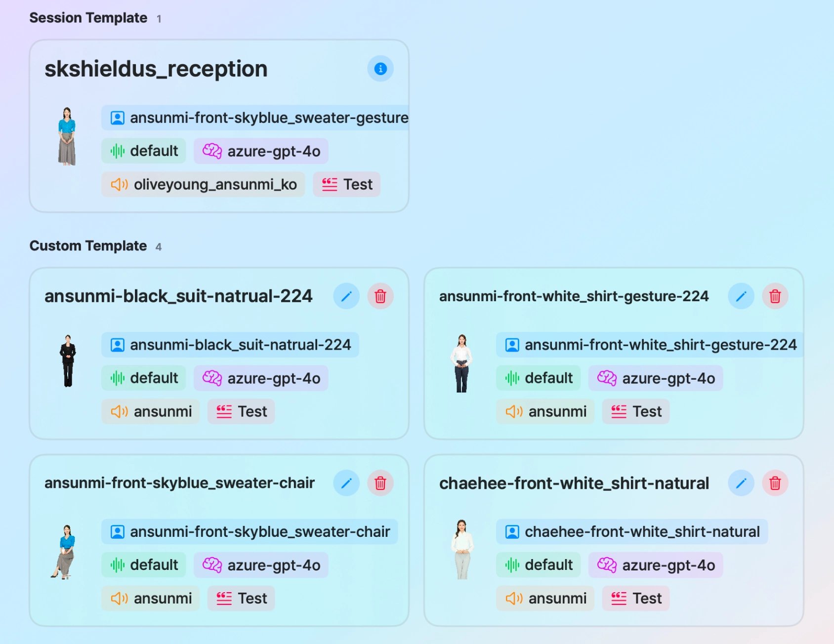Delete the ansunmi-front-skyblue_sweater-chair template
Screen dimensions: 834x644
380,483
